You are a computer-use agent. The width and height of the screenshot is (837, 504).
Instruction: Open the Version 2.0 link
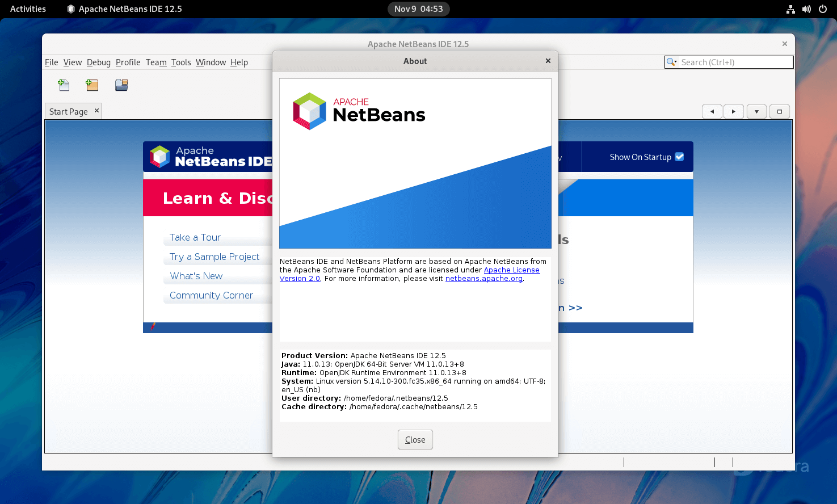coord(300,279)
